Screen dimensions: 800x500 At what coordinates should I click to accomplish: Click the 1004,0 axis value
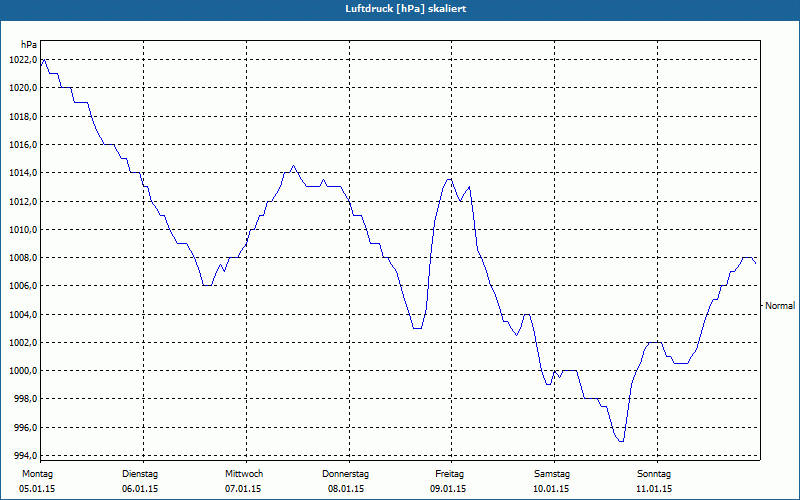[x=23, y=314]
